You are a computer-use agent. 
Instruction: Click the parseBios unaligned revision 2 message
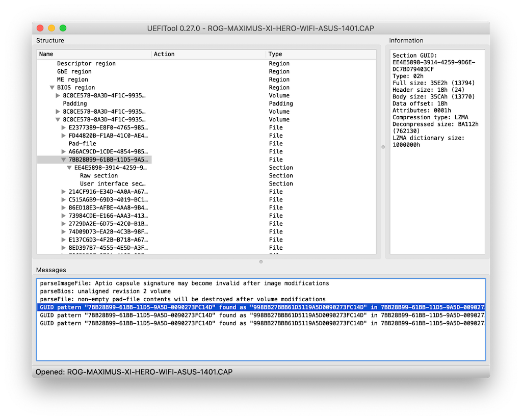[x=261, y=291]
